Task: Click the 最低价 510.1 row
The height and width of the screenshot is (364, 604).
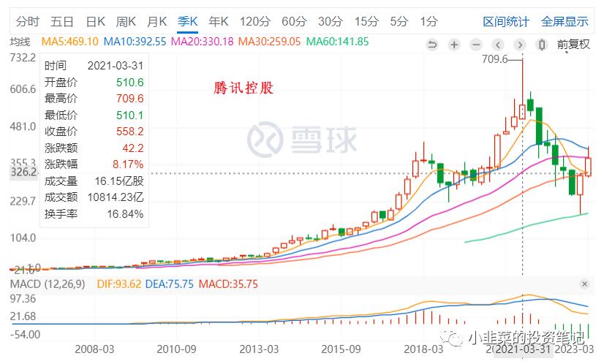Action: (94, 115)
